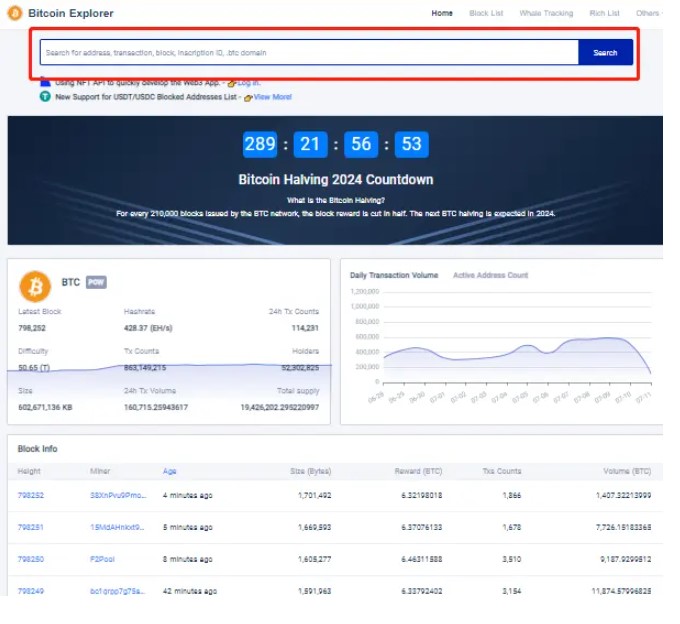Click the volume cell 7,726.15183365
The image size is (680, 624).
(x=624, y=527)
